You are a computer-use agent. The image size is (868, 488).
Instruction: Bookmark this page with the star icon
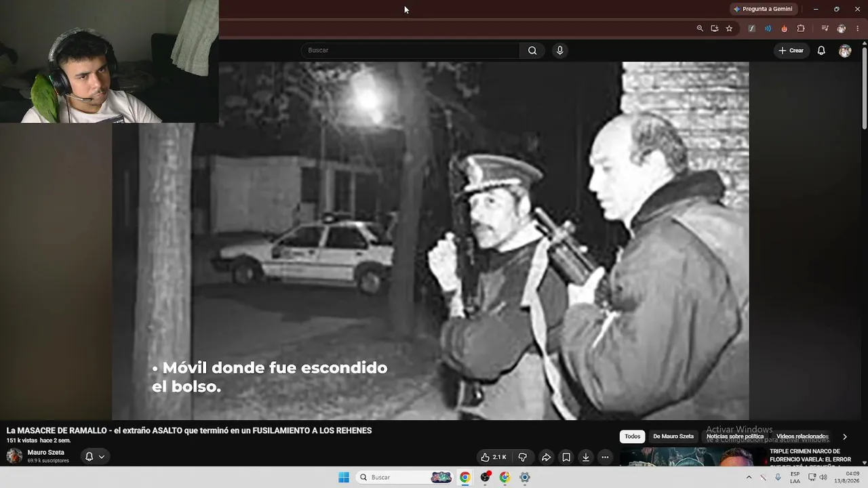coord(729,28)
